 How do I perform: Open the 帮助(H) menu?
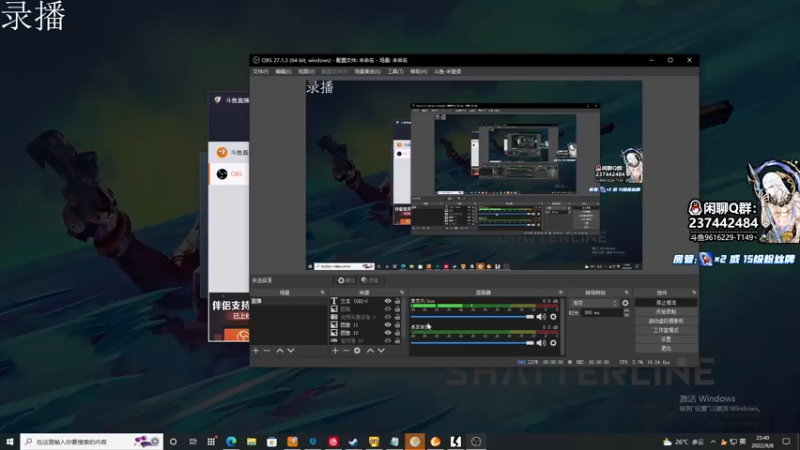(418, 71)
